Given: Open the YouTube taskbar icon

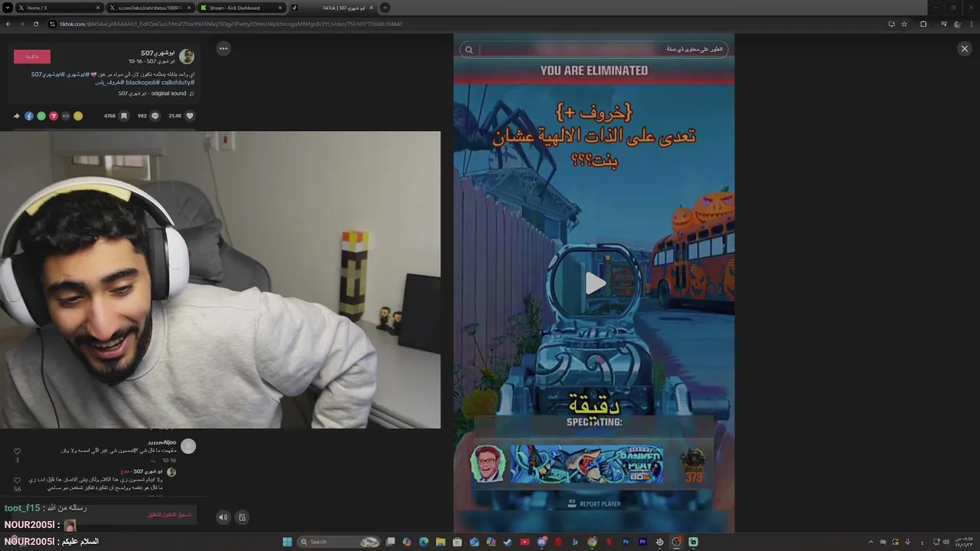Looking at the screenshot, I should click(524, 542).
